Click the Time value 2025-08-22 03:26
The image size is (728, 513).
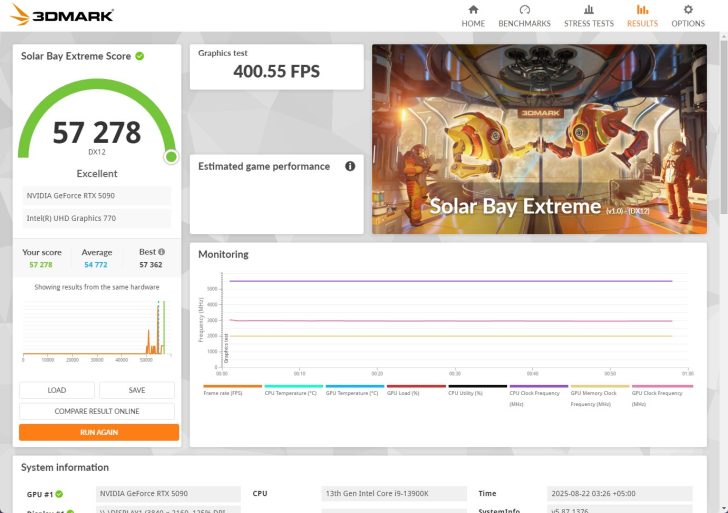pos(619,494)
